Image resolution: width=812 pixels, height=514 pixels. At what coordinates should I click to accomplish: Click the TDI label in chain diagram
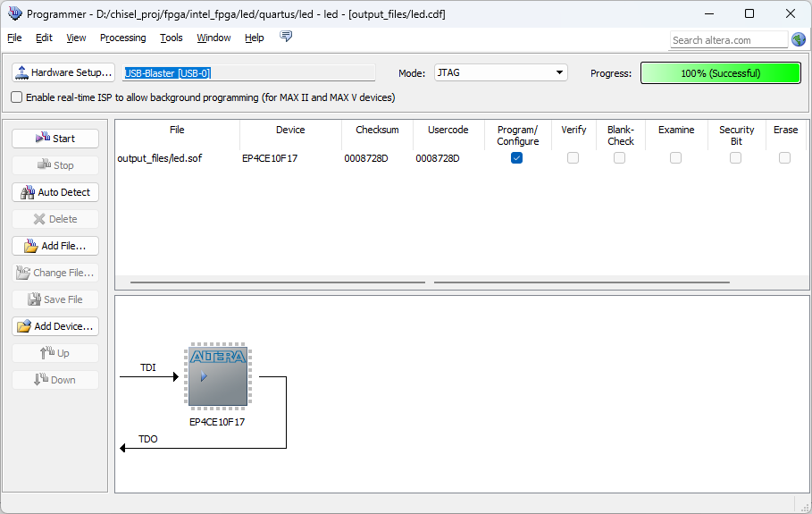[148, 367]
